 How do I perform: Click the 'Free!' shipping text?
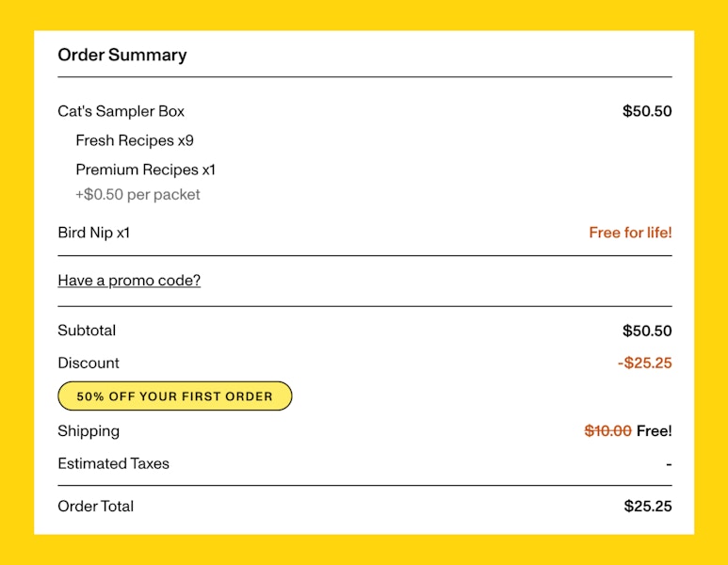(x=655, y=431)
